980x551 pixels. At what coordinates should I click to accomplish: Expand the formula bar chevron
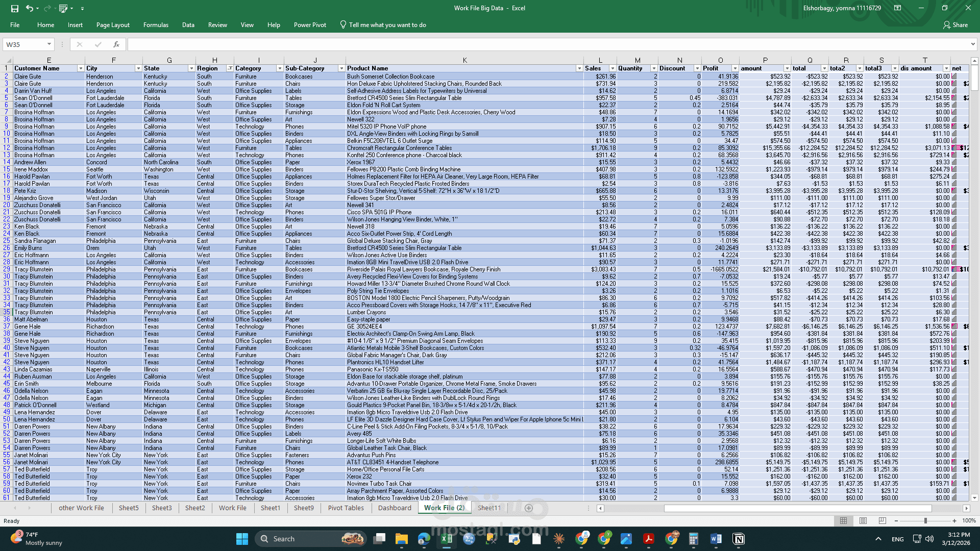973,44
